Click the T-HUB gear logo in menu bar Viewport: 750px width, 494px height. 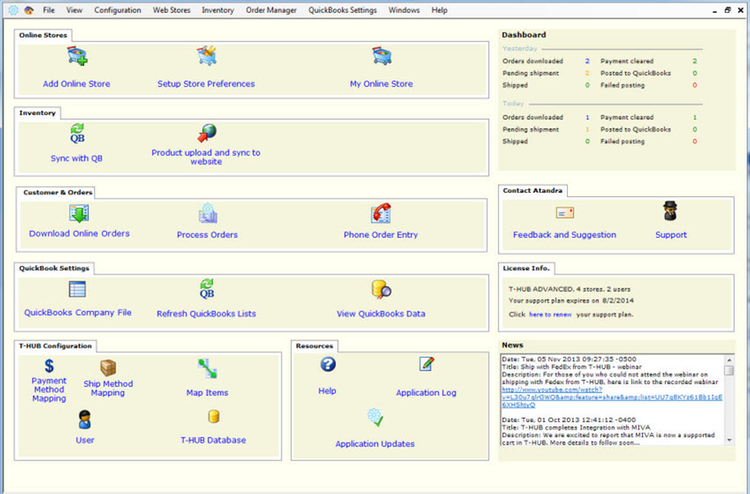[13, 10]
